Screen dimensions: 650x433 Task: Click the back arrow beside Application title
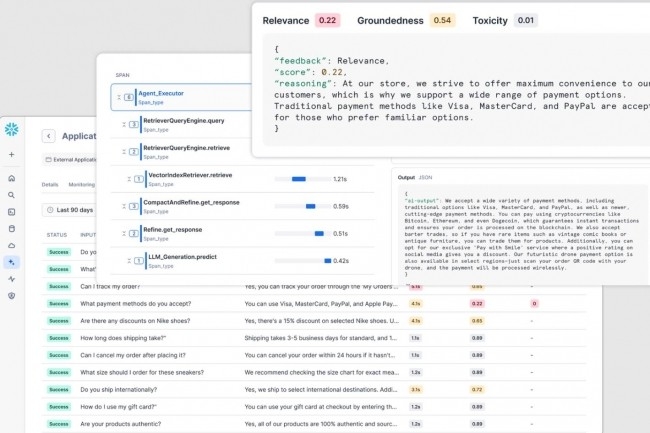[48, 136]
